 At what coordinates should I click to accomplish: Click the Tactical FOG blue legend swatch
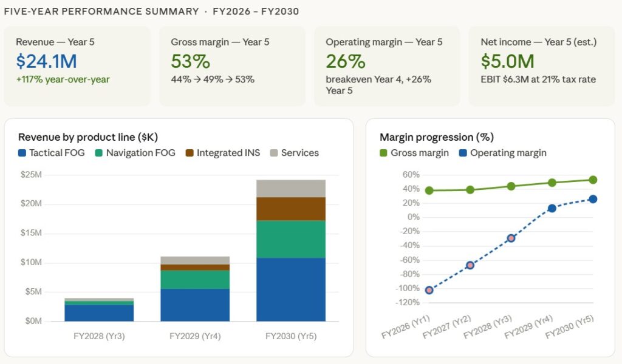(x=22, y=153)
